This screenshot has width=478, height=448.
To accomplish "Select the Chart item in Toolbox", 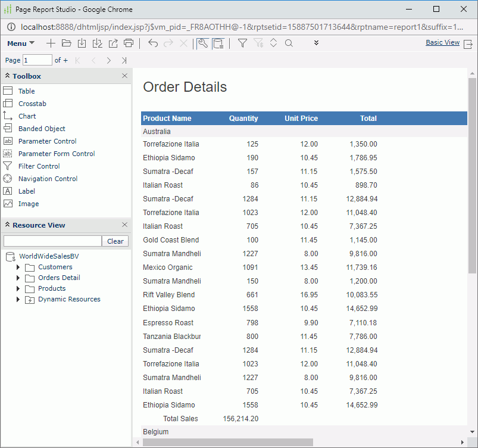I will coord(27,116).
